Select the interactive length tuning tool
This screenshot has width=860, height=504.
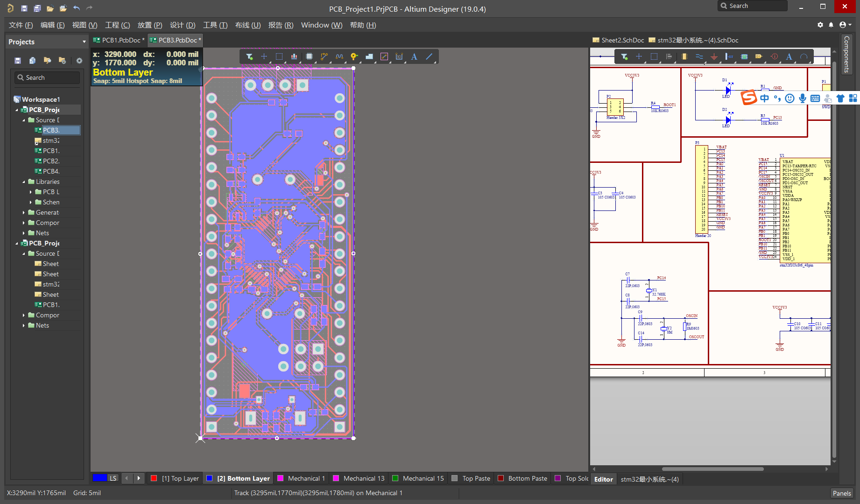(339, 56)
